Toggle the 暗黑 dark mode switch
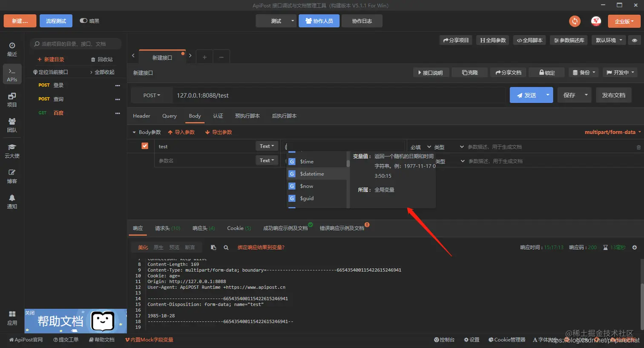Viewport: 644px width, 348px height. click(x=83, y=20)
